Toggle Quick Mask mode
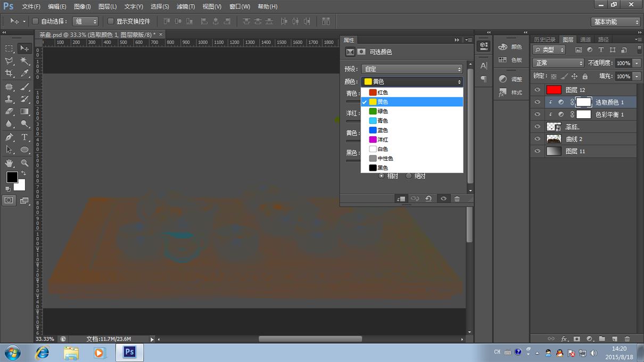Image resolution: width=644 pixels, height=362 pixels. point(9,200)
